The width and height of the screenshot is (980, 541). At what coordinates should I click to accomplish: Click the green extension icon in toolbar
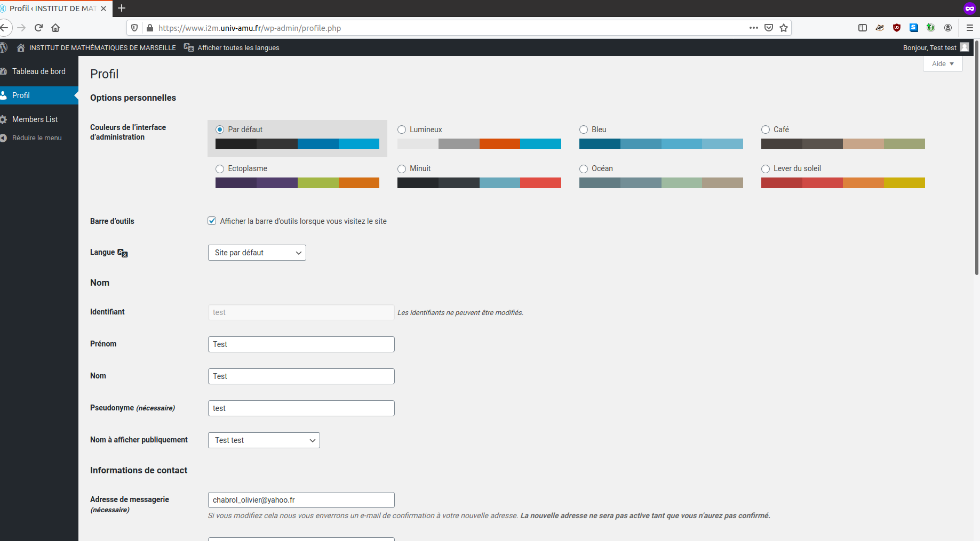coord(931,28)
